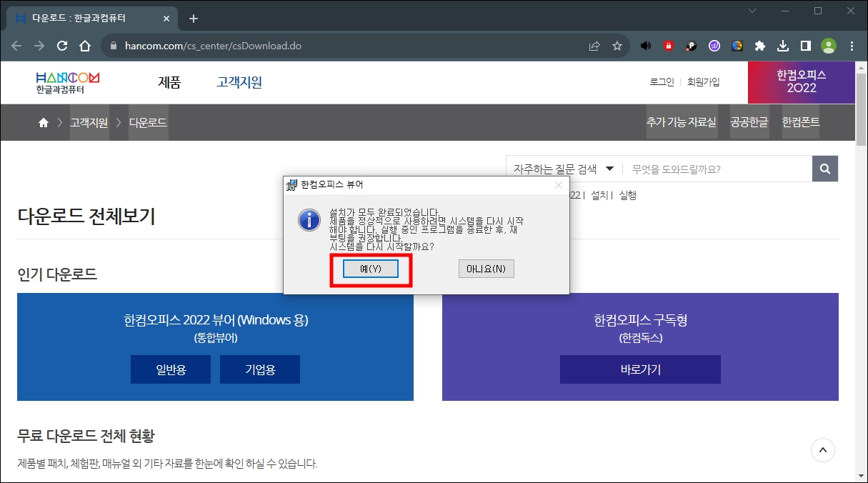Click the scroll-to-top arrow button
This screenshot has width=868, height=483.
[823, 450]
